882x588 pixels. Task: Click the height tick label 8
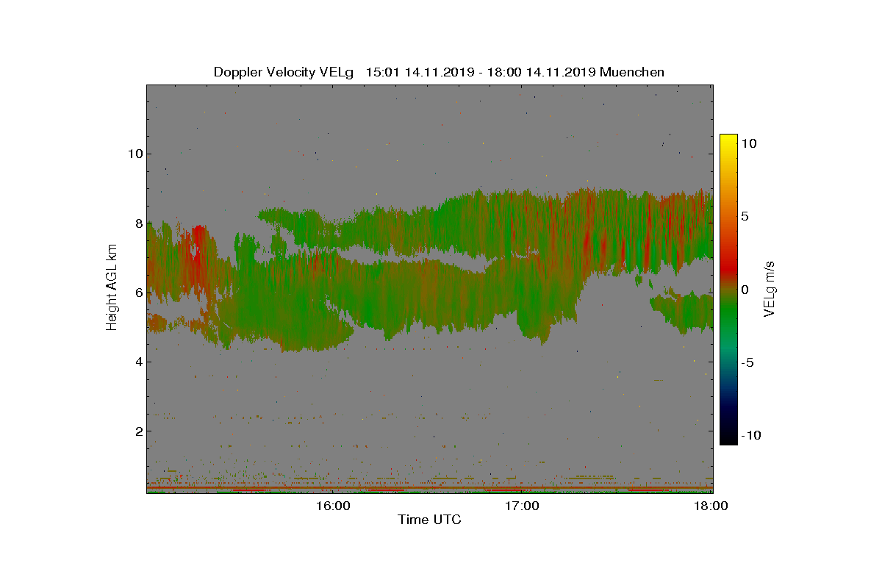tap(137, 223)
